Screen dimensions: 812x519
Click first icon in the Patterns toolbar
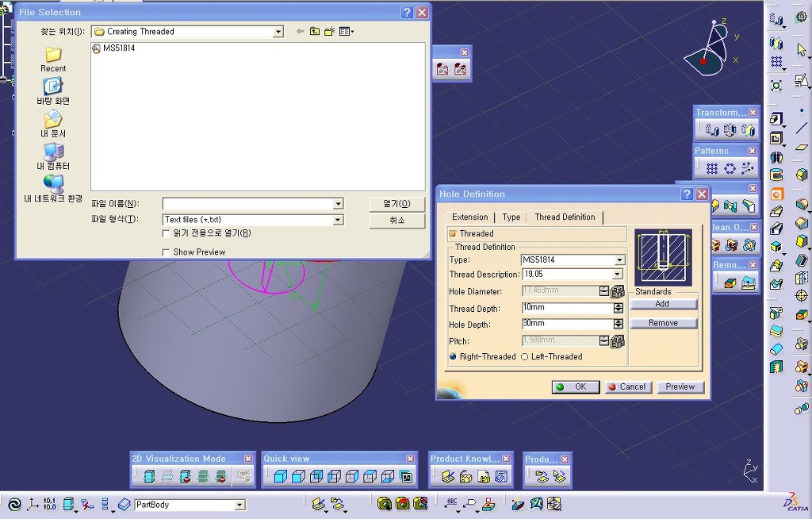coord(711,168)
